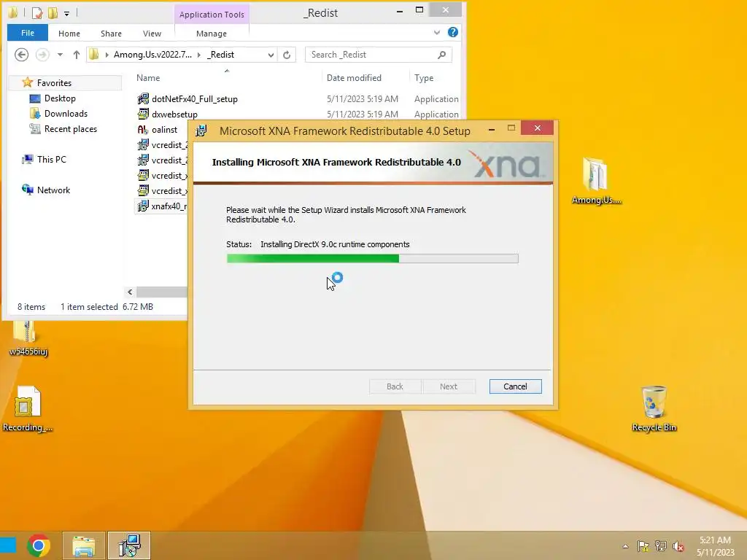
Task: Open taskbar clock and date
Action: [715, 546]
